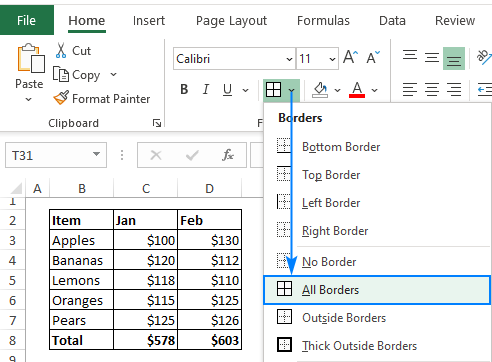The width and height of the screenshot is (492, 362).
Task: Switch to the Review tab
Action: [x=455, y=21]
